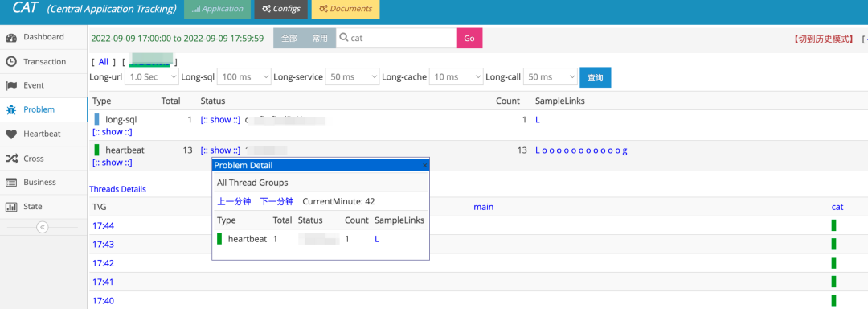
Task: Focus the cat search input field
Action: pyautogui.click(x=395, y=38)
